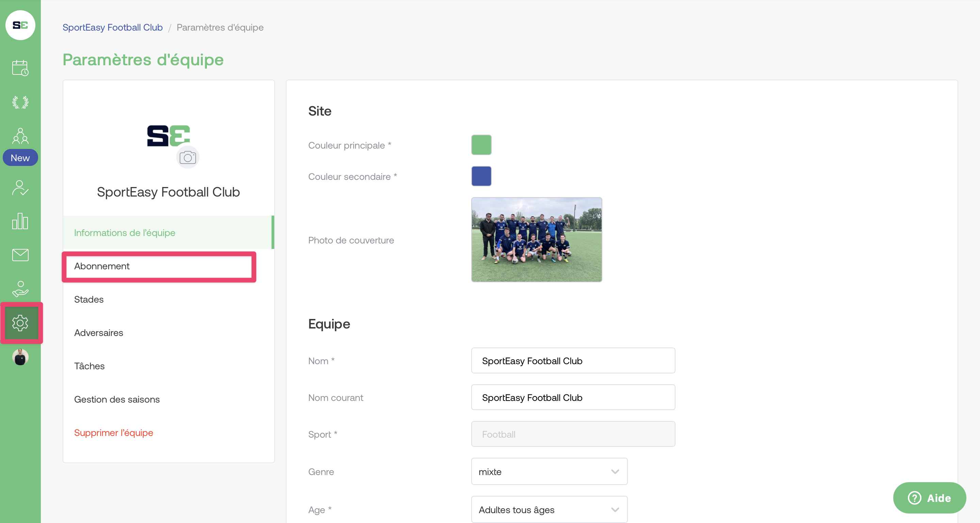Open the attendance person-check icon
Screen dimensions: 980x523
tap(20, 188)
